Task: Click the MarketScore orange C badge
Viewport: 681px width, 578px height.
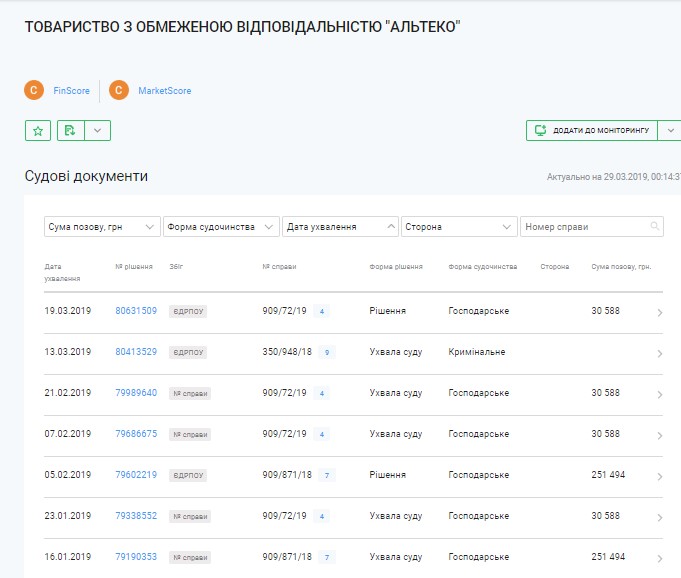Action: coord(120,91)
